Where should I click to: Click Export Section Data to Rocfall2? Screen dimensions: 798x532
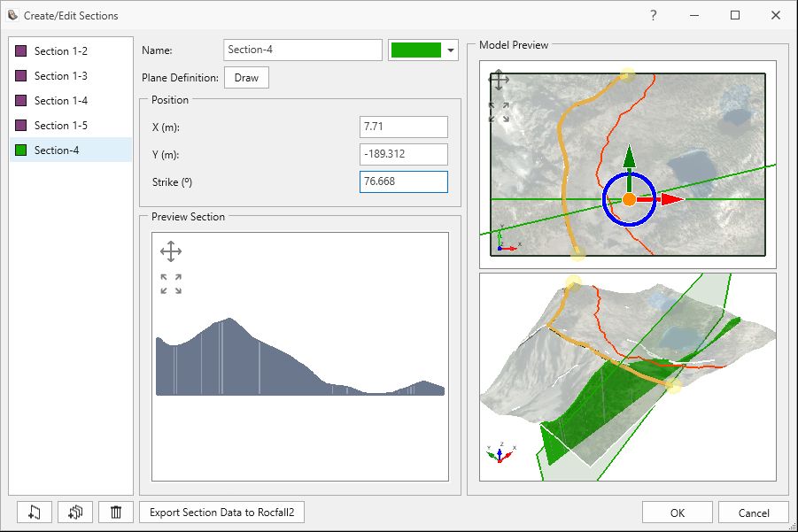[222, 513]
